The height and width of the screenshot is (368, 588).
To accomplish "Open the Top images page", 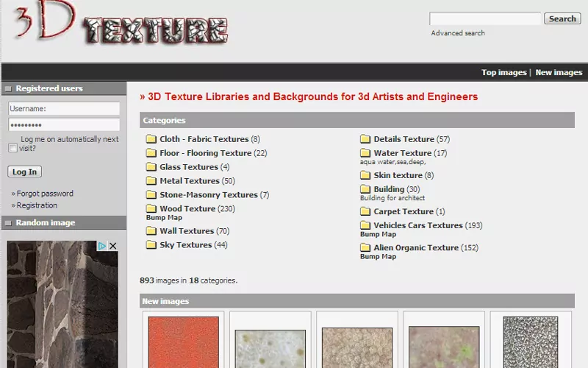I will [x=503, y=72].
